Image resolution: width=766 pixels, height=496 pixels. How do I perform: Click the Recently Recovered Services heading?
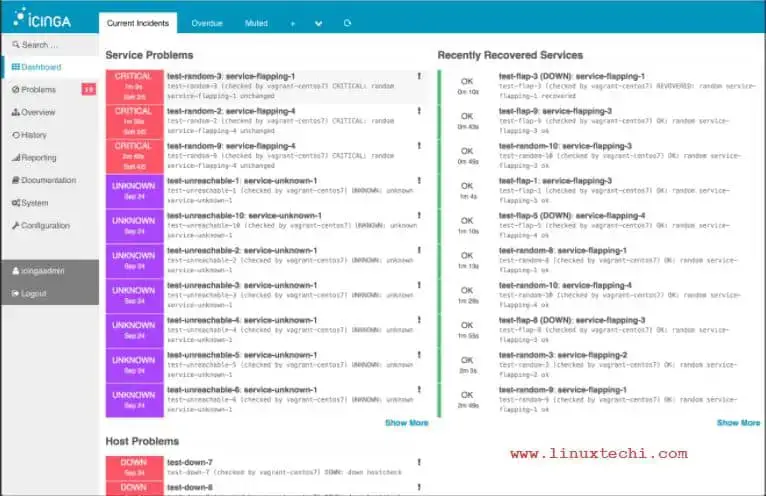coord(510,55)
